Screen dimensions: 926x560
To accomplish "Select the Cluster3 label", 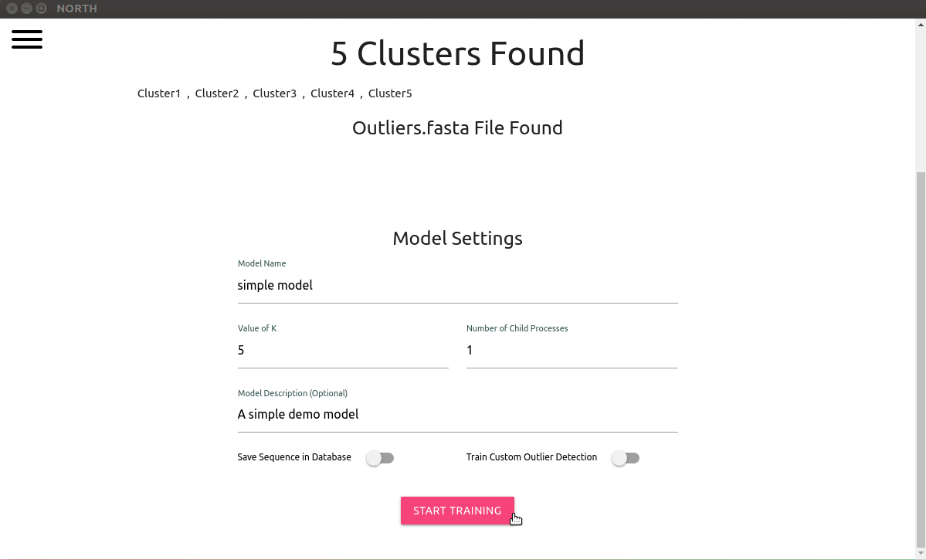I will click(x=275, y=93).
